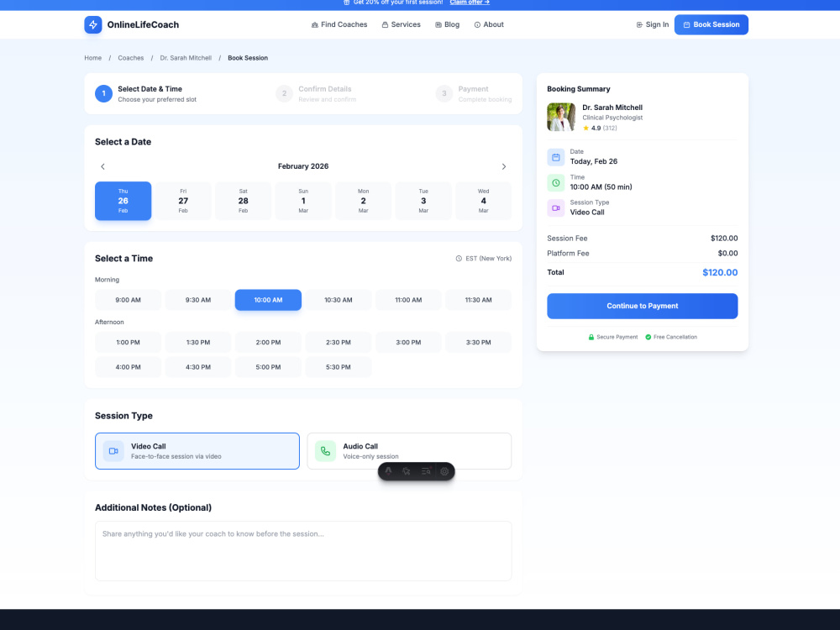Click the video camera icon in Video Call card
The image size is (840, 630).
(113, 451)
